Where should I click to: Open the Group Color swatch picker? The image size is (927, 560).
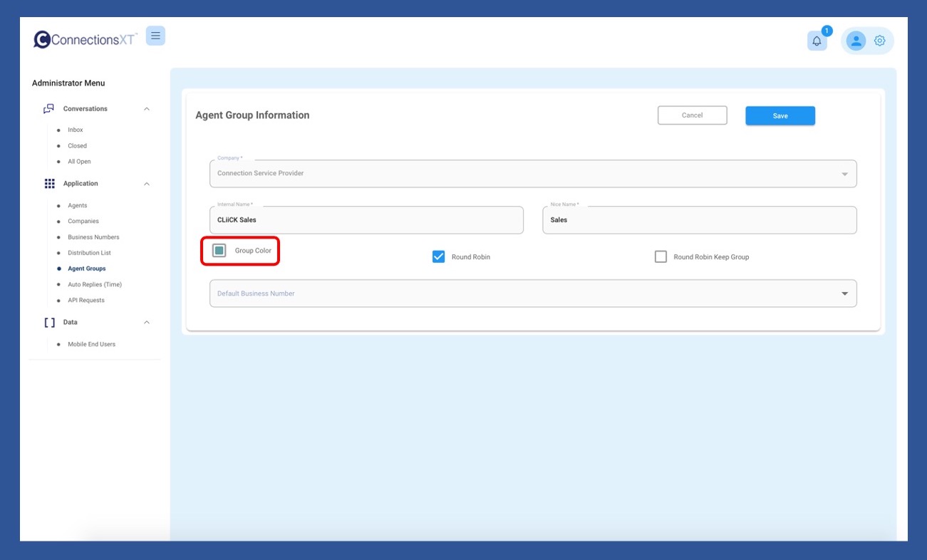coord(219,251)
